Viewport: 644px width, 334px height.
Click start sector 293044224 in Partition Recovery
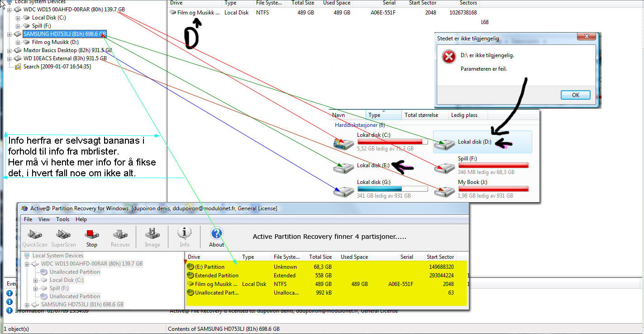click(x=441, y=276)
